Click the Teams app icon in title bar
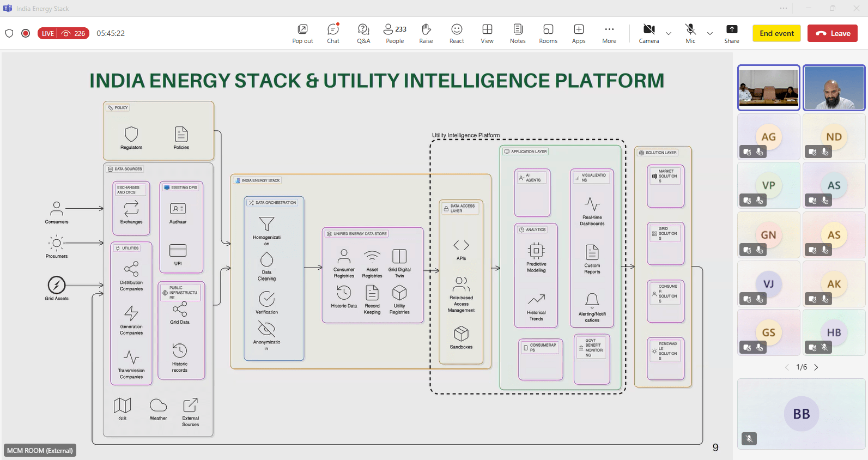This screenshot has width=868, height=460. pyautogui.click(x=8, y=8)
